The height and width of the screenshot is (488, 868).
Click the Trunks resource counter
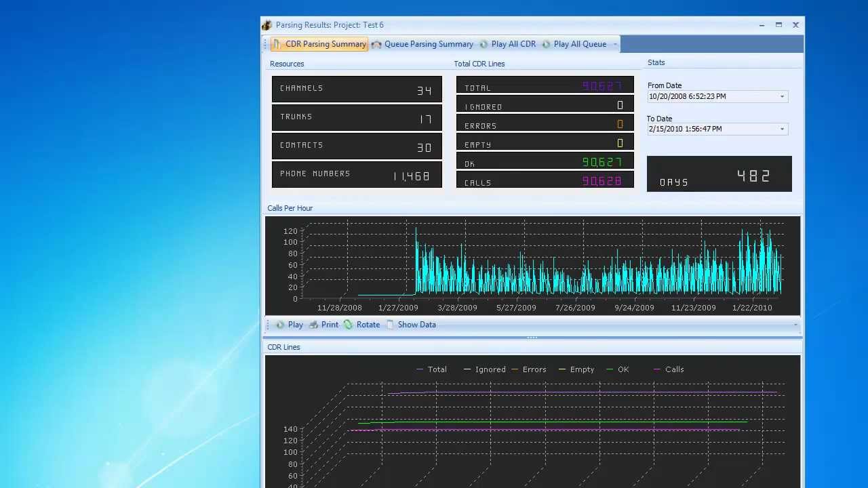[357, 117]
